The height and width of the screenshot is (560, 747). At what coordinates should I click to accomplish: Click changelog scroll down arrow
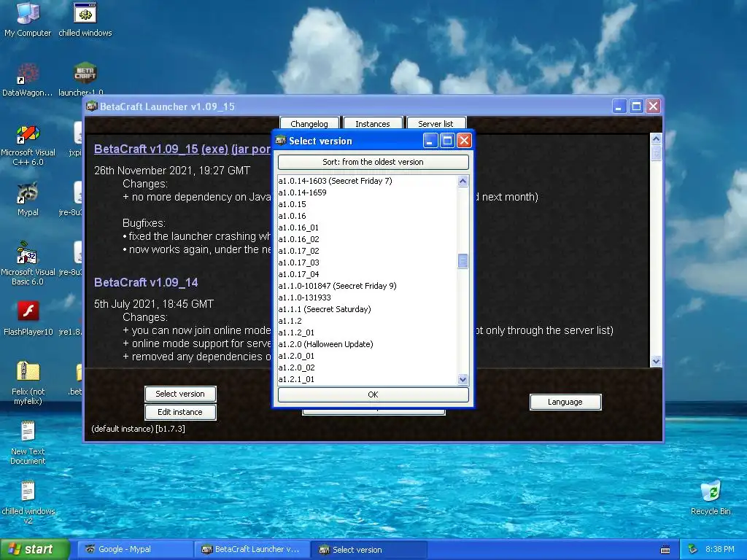coord(656,362)
